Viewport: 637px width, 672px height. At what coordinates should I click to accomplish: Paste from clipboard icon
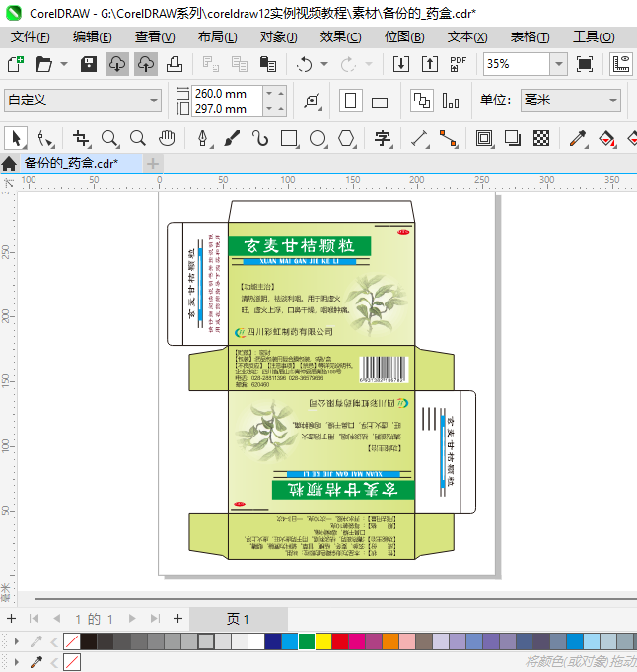click(x=268, y=64)
